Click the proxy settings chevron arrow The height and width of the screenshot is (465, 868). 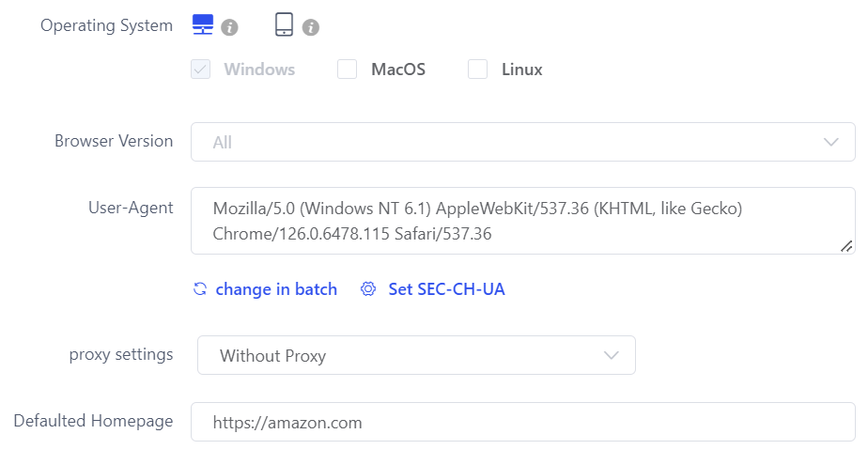[612, 355]
